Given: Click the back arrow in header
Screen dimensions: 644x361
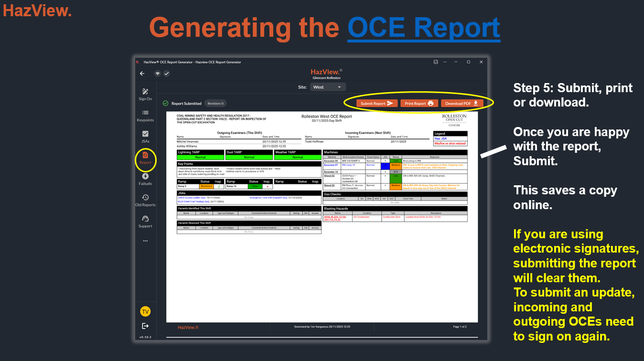Looking at the screenshot, I should (x=142, y=74).
